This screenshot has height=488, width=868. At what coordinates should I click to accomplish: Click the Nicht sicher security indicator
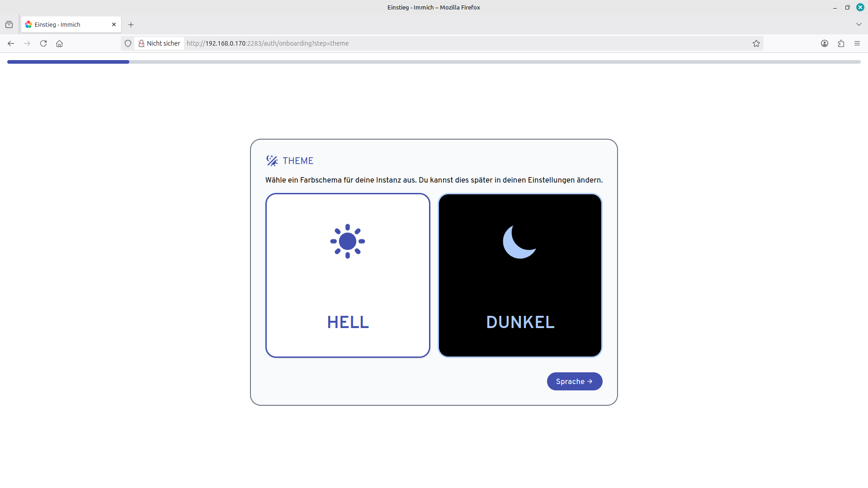tap(159, 43)
